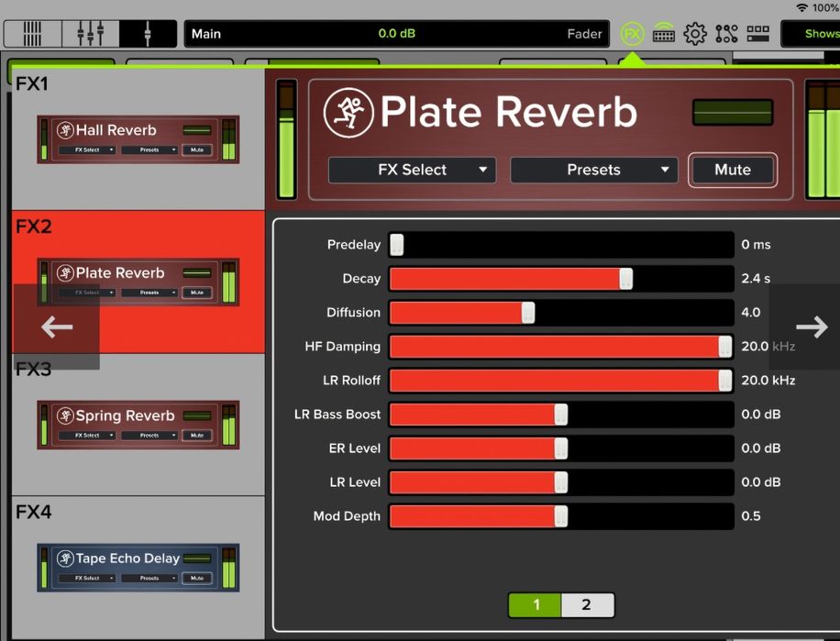Click the Mod Depth value 0.5
The image size is (840, 641).
coord(750,515)
